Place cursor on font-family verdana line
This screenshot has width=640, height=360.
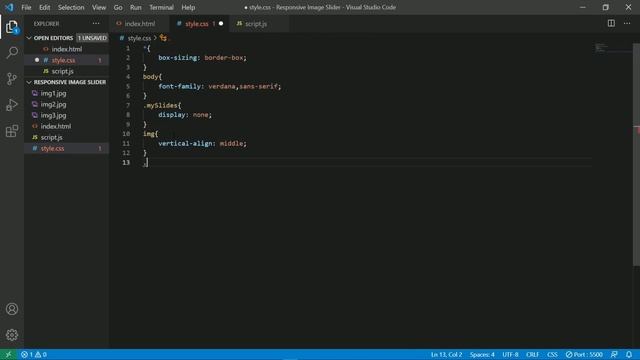tap(220, 87)
